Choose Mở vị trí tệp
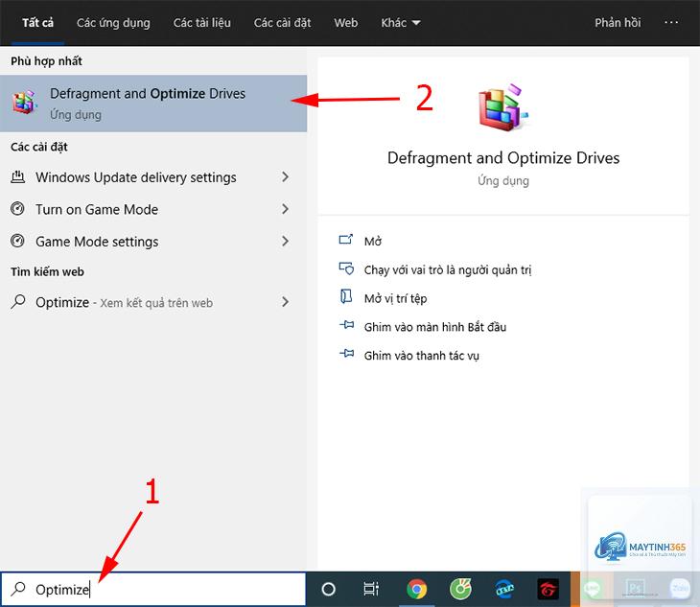The width and height of the screenshot is (700, 607). [x=395, y=298]
